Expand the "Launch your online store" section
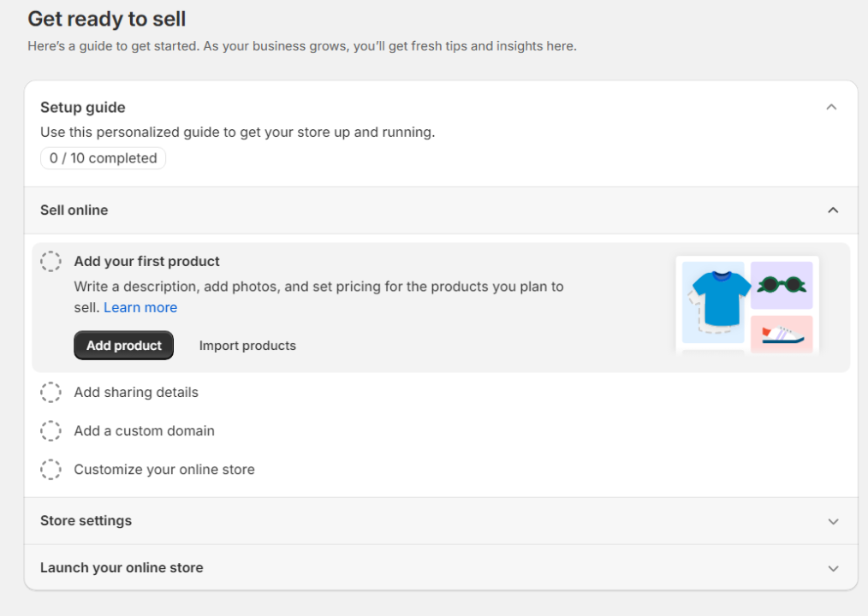The height and width of the screenshot is (616, 868). click(x=831, y=567)
